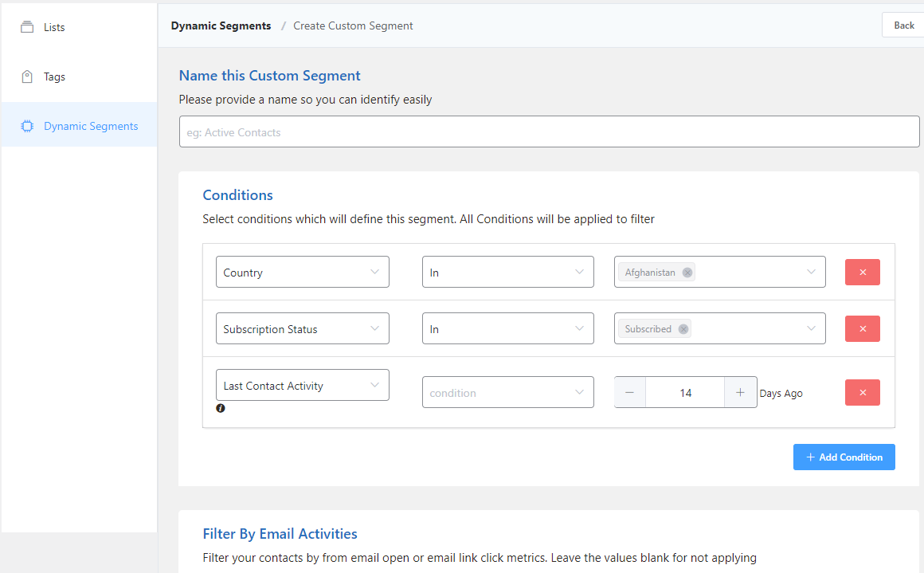This screenshot has height=573, width=924.
Task: Focus the custom segment name field
Action: 549,132
